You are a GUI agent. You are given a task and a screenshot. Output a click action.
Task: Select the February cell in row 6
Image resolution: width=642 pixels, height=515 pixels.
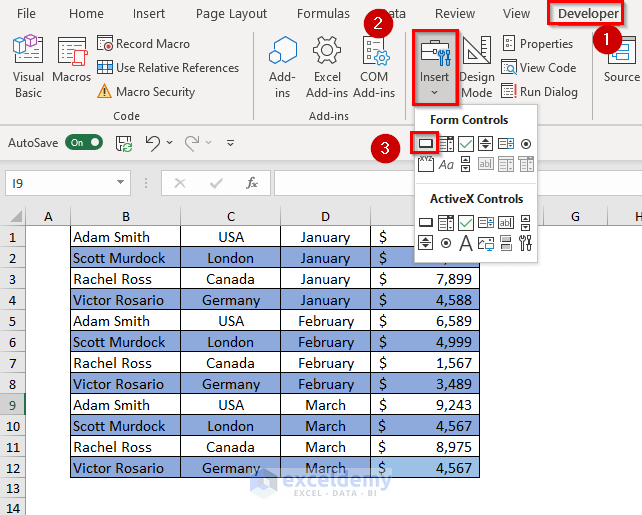(x=326, y=342)
